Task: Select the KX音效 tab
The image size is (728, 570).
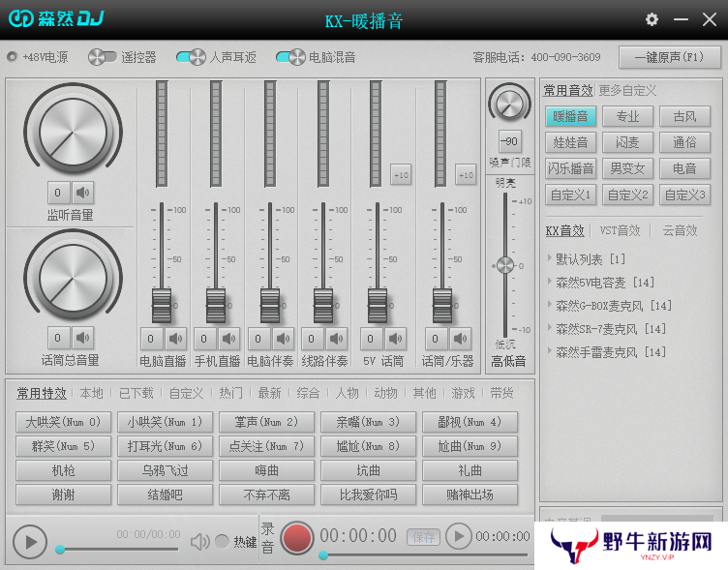Action: (564, 230)
